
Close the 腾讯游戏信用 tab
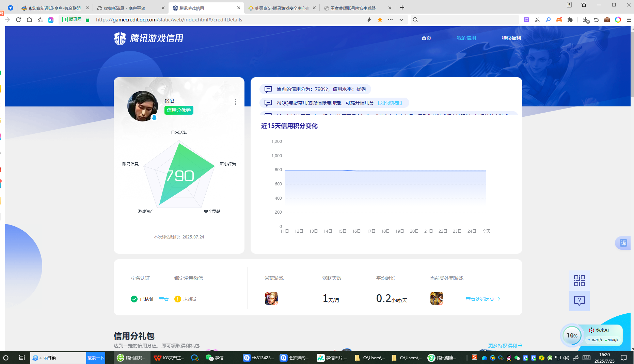point(238,8)
